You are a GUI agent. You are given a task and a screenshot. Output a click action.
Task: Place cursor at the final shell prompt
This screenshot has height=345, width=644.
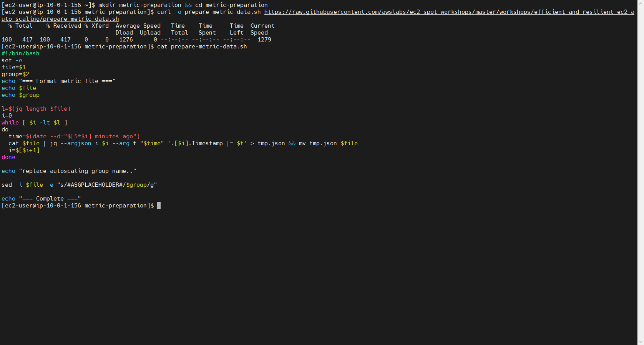tap(159, 206)
